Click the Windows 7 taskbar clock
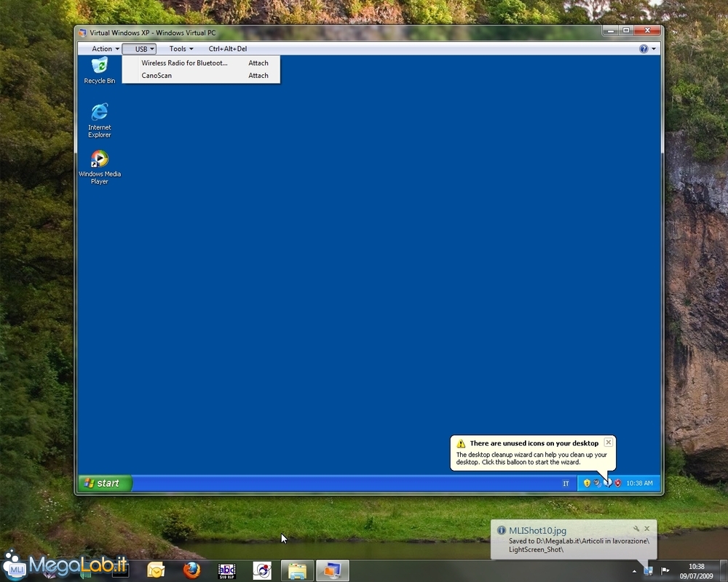The height and width of the screenshot is (582, 728). 697,570
